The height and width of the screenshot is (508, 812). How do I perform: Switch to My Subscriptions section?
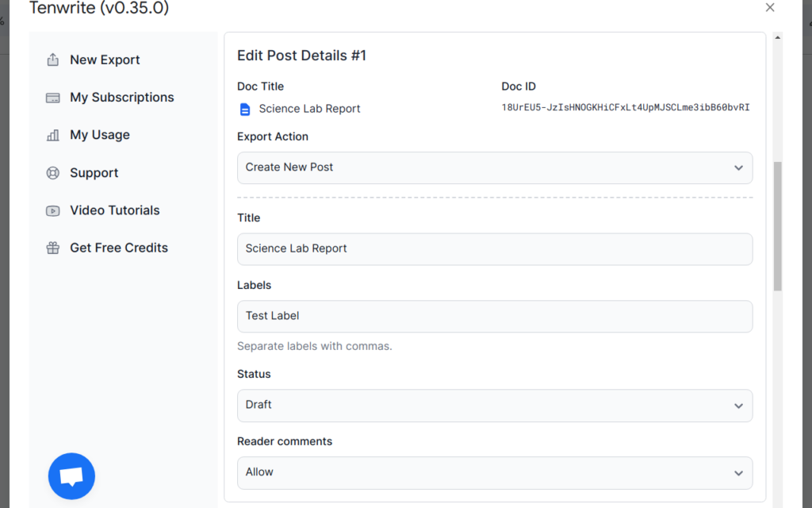coord(121,97)
